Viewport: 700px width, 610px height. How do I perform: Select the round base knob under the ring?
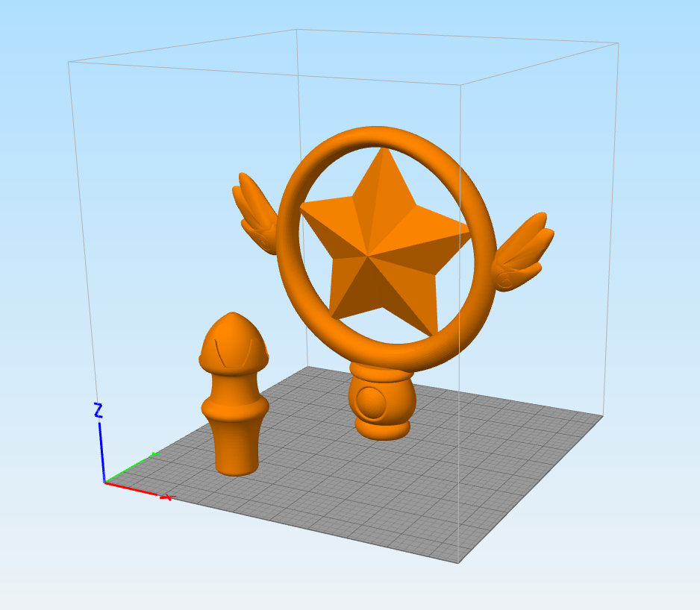point(382,402)
